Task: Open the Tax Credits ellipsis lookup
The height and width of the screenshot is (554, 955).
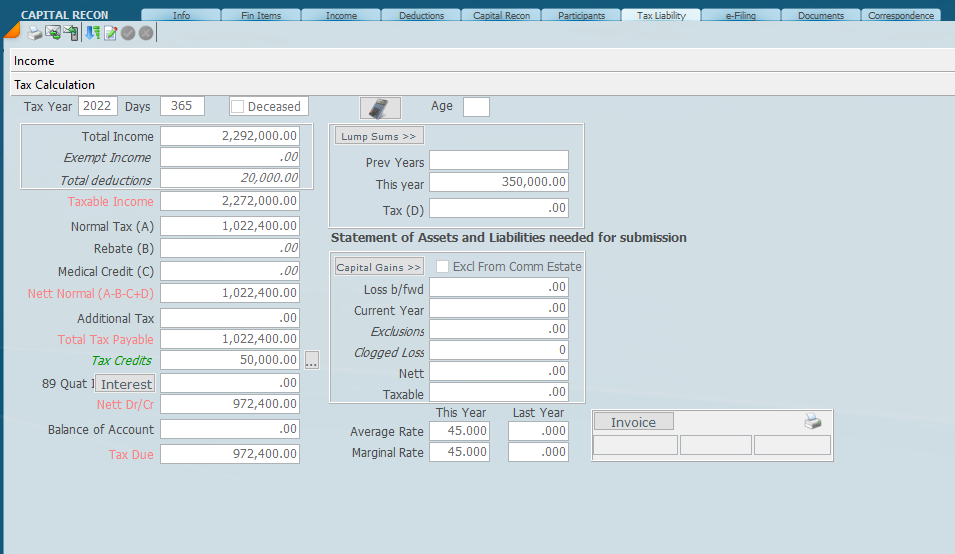Action: (x=312, y=361)
